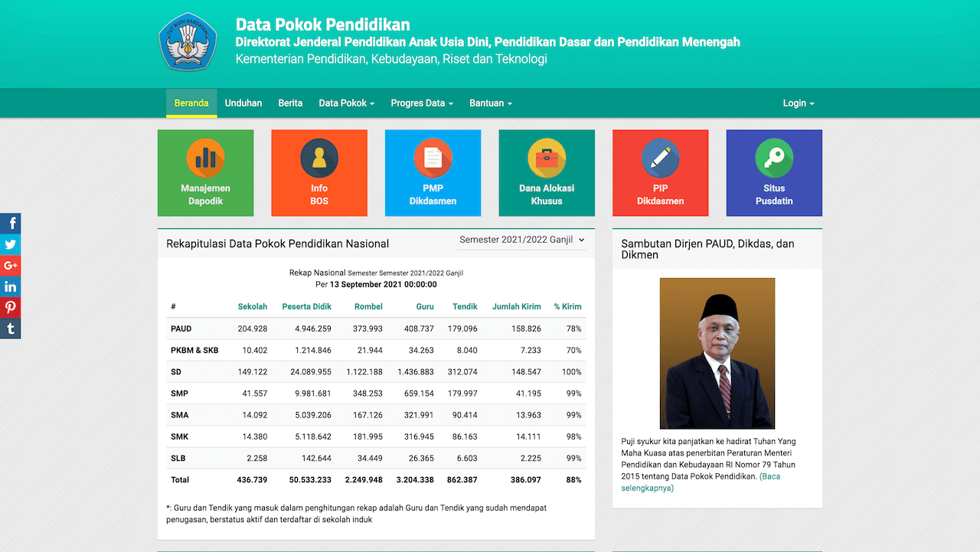
Task: Click the Situs Pusdatin label text
Action: point(774,194)
